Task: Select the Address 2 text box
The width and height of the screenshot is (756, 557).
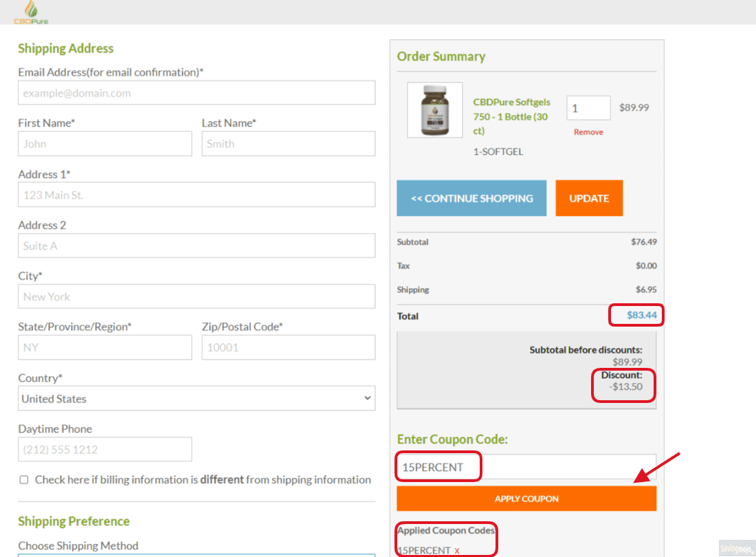Action: point(197,245)
